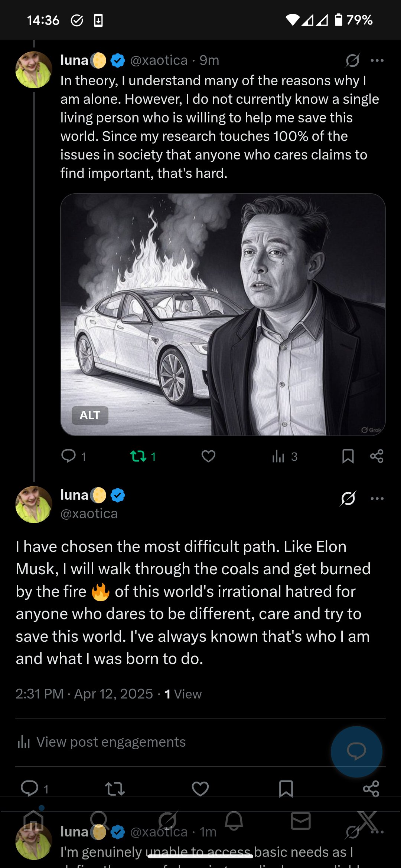Open luna's profile avatar on first post
401x868 pixels.
point(34,70)
